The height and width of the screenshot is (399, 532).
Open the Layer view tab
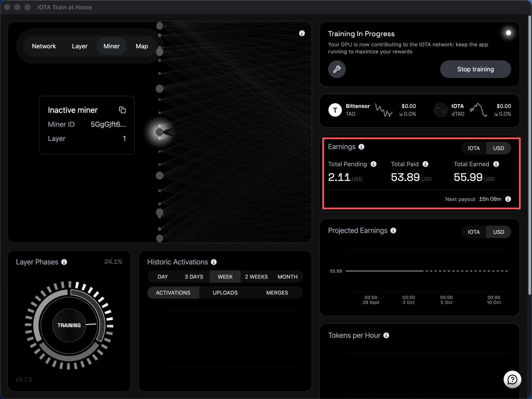tap(80, 46)
